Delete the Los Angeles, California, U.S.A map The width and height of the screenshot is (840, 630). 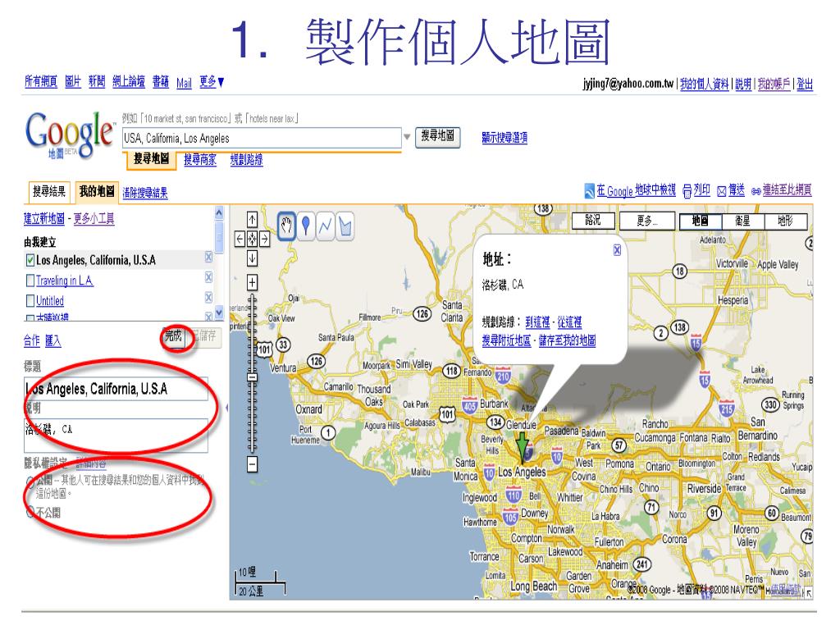pos(208,257)
